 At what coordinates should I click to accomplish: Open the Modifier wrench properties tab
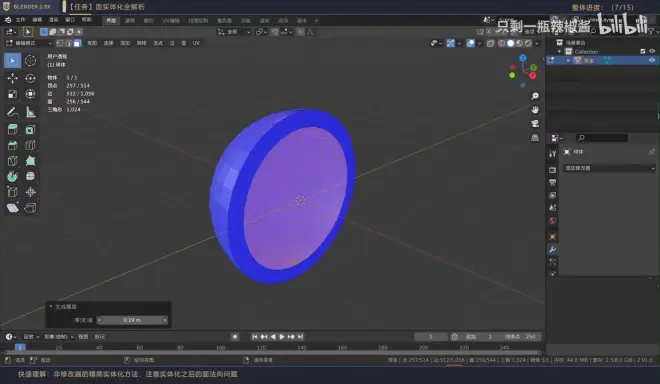coord(553,250)
